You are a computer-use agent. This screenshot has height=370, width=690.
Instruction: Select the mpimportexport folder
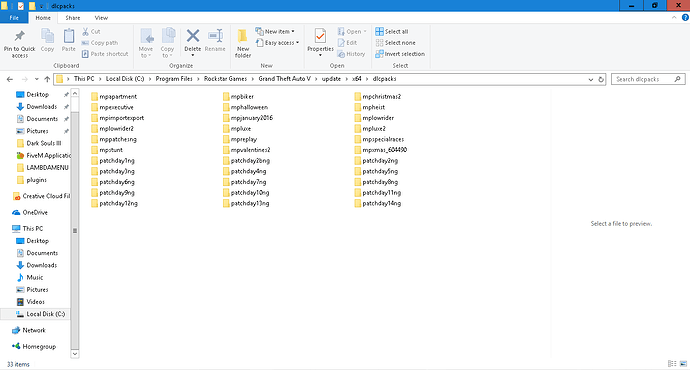117,118
